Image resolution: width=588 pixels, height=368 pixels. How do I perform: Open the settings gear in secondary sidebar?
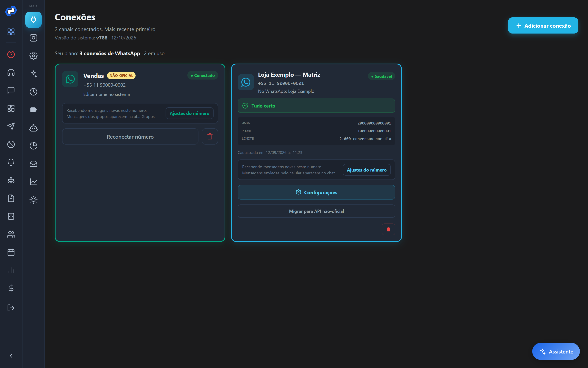tap(33, 56)
